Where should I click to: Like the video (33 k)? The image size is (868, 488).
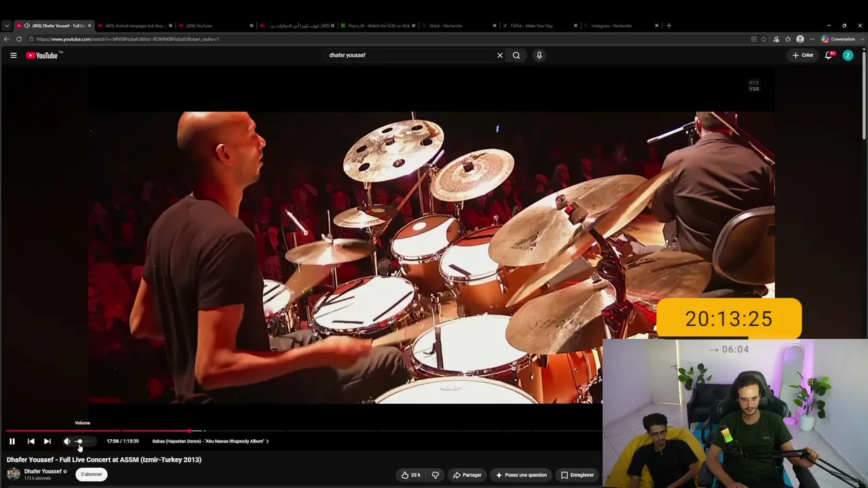[411, 475]
